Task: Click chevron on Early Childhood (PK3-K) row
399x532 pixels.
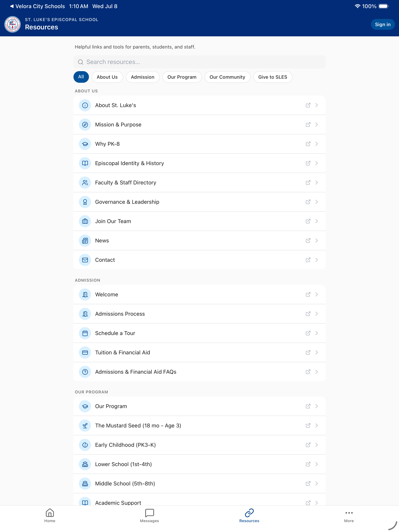Action: coord(317,445)
